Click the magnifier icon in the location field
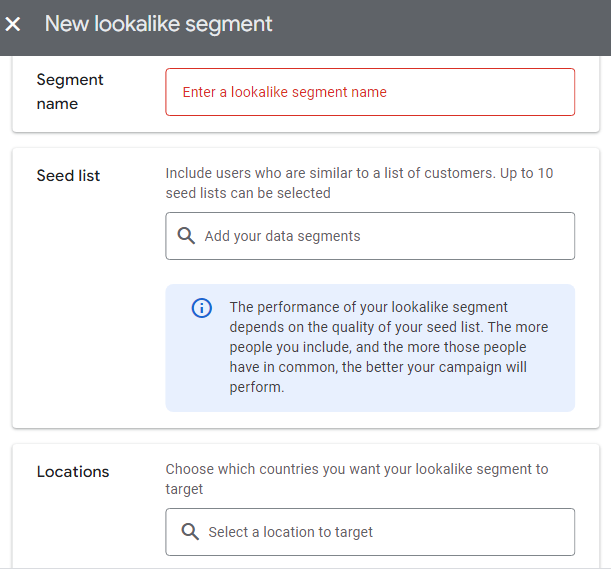 (x=190, y=532)
